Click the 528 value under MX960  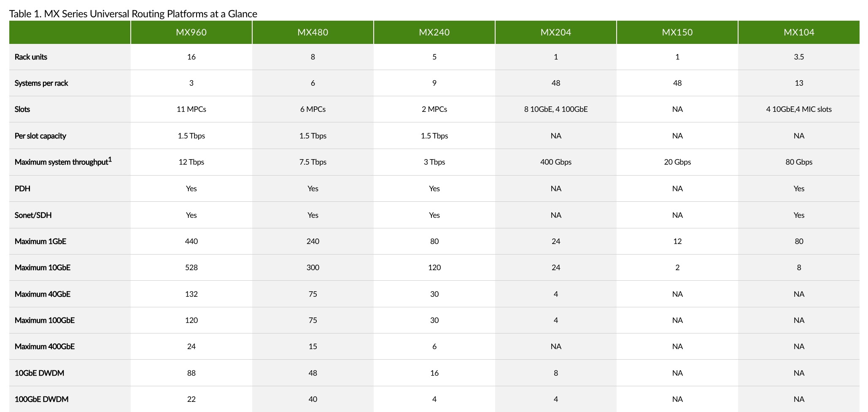pyautogui.click(x=191, y=268)
